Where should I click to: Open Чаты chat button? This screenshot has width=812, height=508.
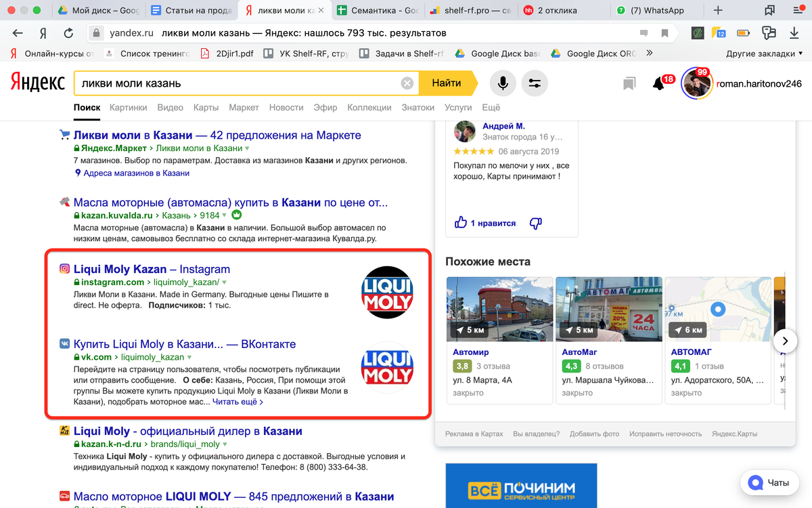pyautogui.click(x=770, y=483)
